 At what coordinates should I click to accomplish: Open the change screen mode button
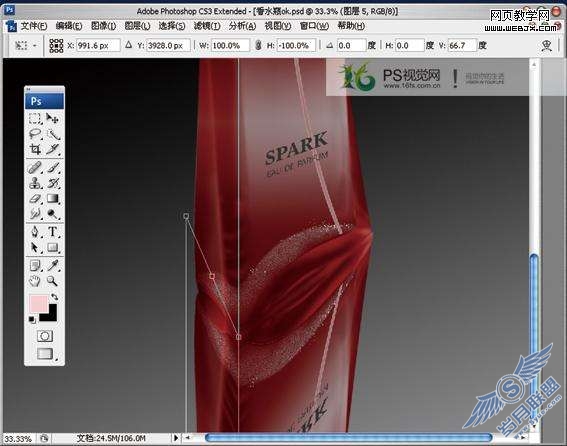[45, 353]
